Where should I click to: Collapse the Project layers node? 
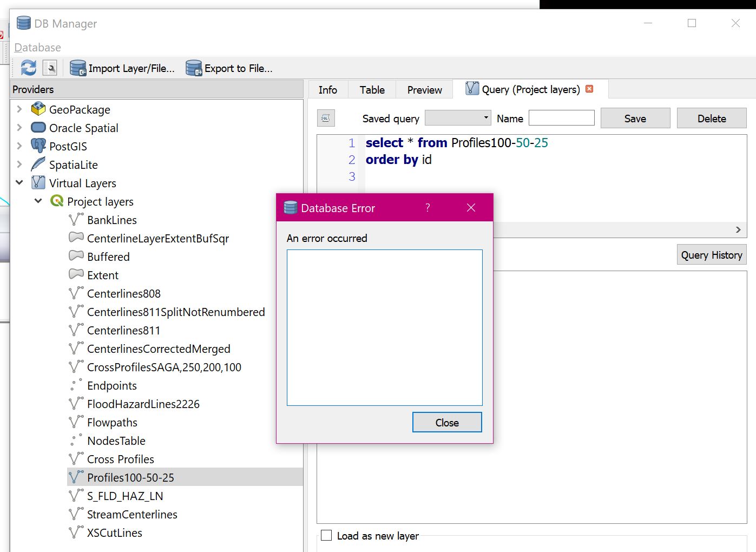click(x=38, y=201)
